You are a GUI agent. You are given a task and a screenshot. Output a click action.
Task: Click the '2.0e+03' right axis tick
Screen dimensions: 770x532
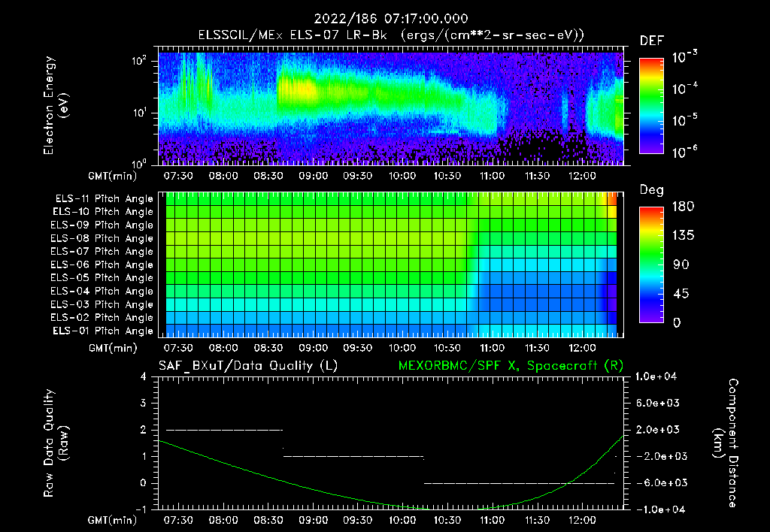(x=658, y=430)
